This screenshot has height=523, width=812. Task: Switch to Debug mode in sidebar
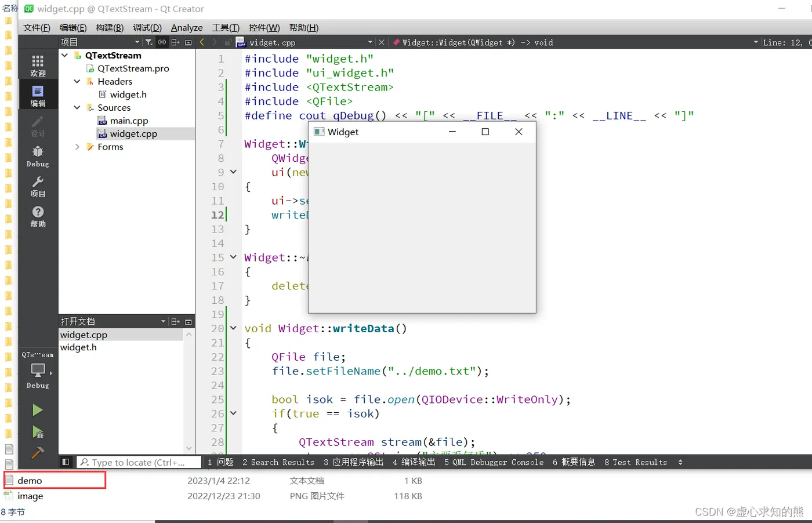[38, 156]
